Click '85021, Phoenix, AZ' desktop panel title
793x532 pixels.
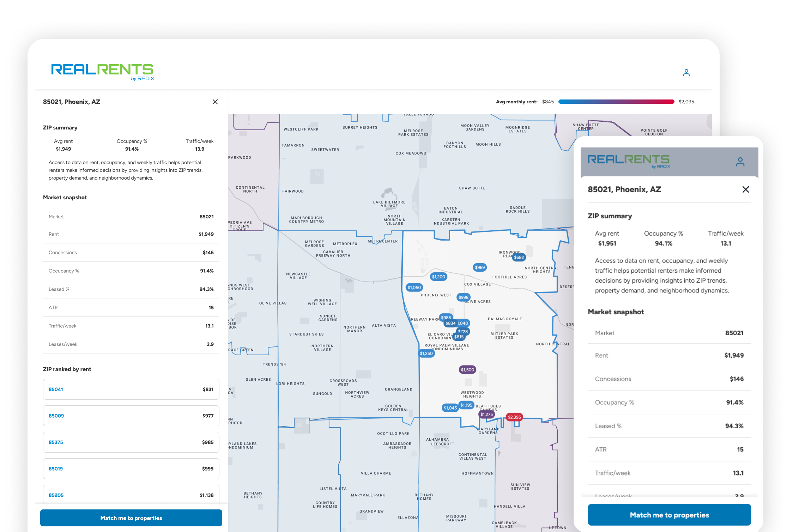(72, 102)
